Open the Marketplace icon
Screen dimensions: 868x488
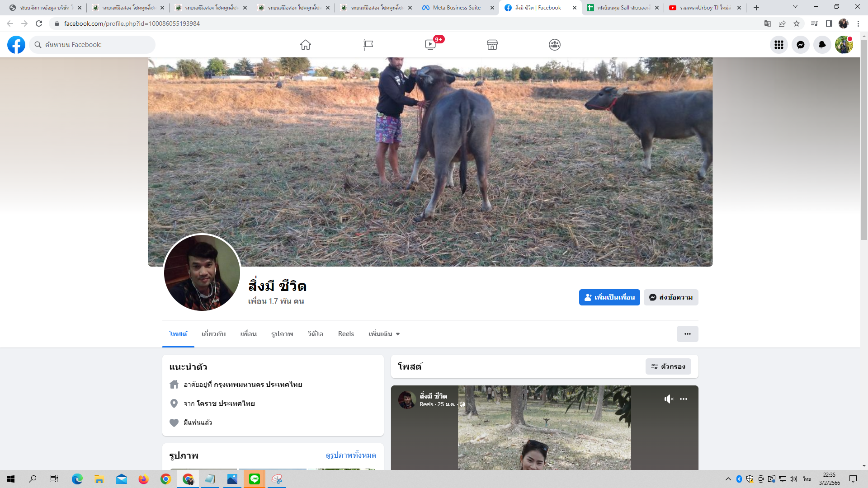(492, 45)
